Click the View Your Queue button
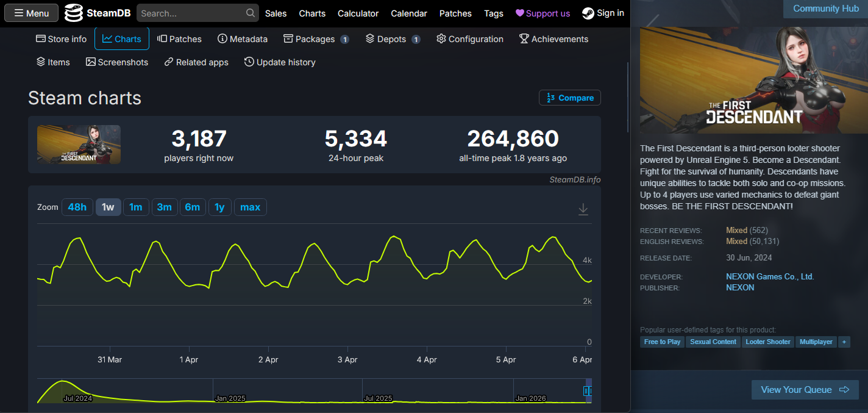The image size is (868, 413). [x=805, y=390]
